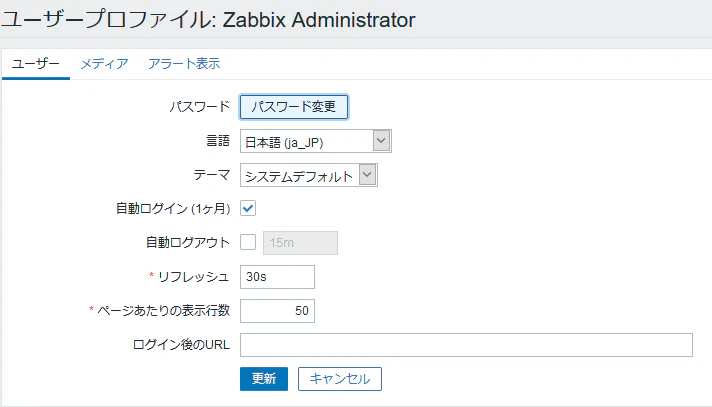
Task: Click the リフレッシュ label text
Action: point(193,277)
